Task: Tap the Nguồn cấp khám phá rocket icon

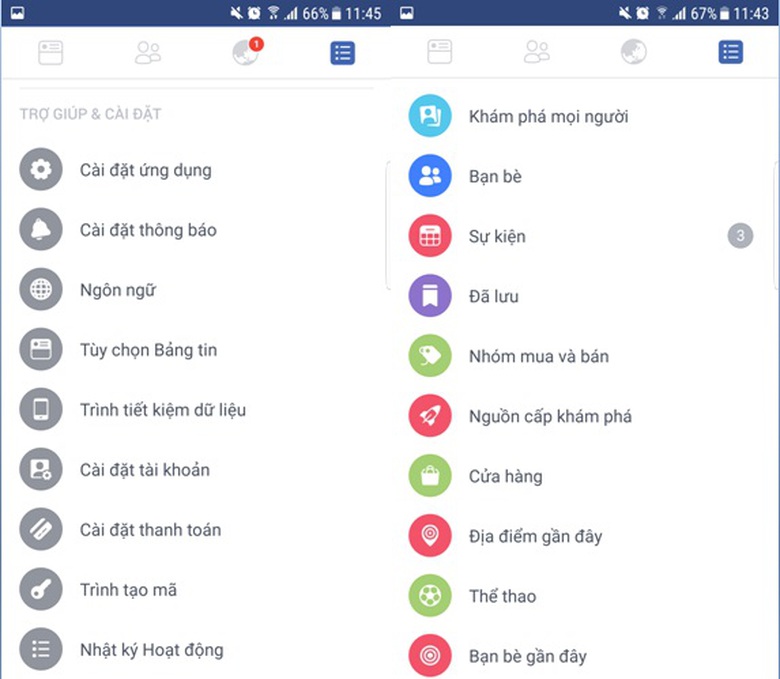Action: tap(430, 416)
